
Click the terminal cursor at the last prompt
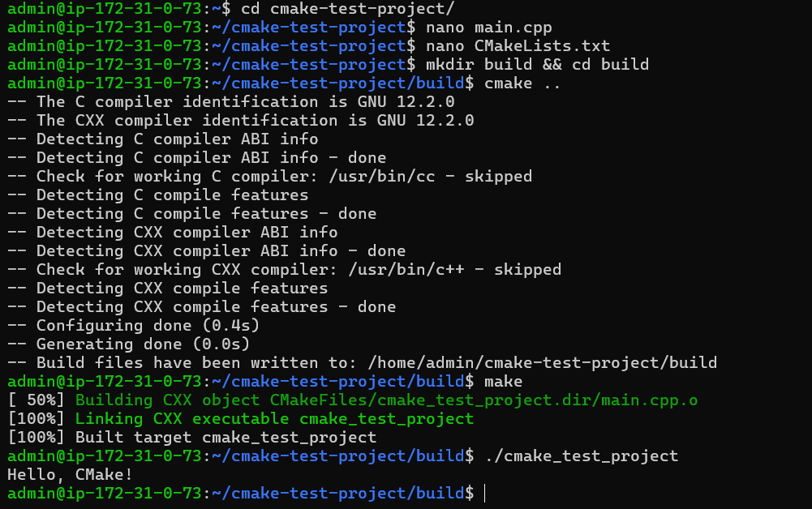pos(484,494)
